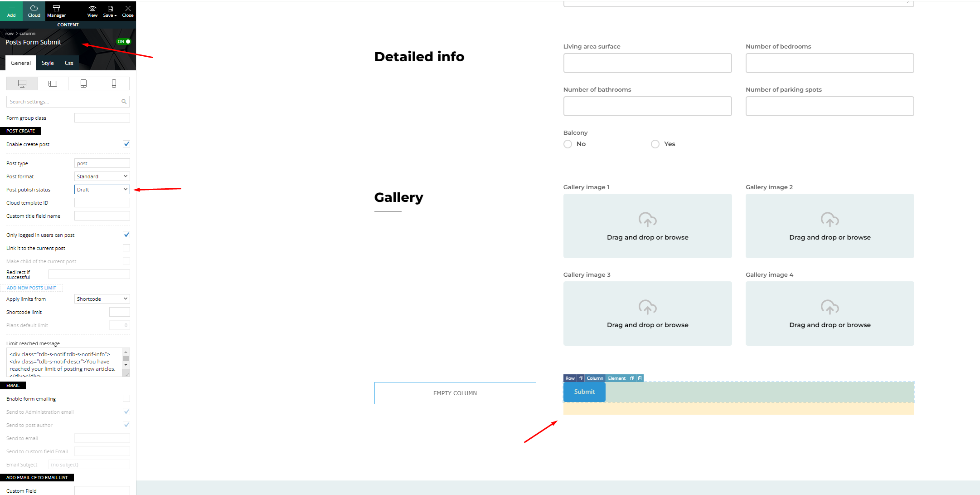Click Gallery image 1 upload area
Image resolution: width=980 pixels, height=495 pixels.
tap(647, 226)
